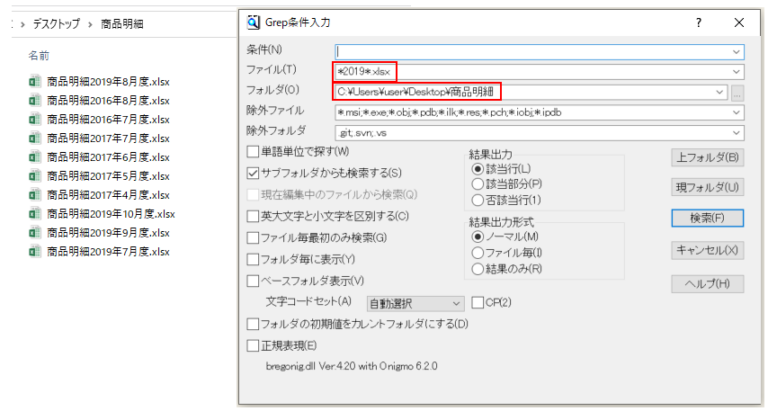Select 該当部分 output radio button
The height and width of the screenshot is (411, 768).
(x=478, y=184)
